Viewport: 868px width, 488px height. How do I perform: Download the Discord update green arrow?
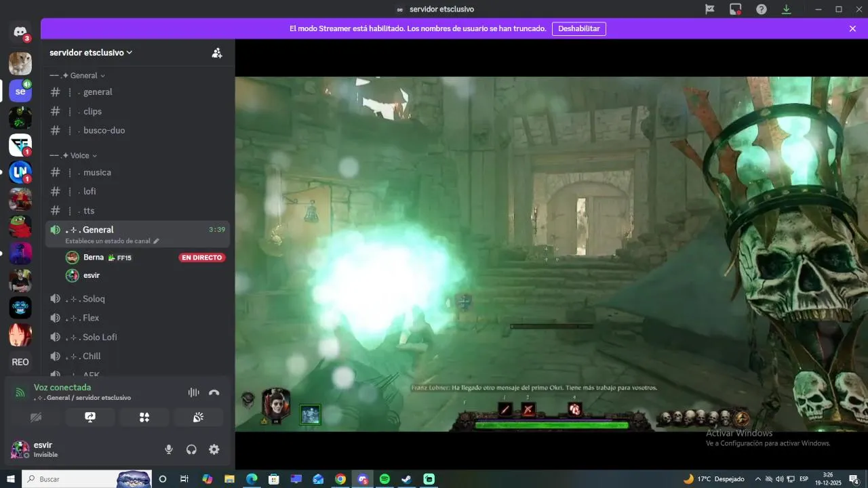click(x=787, y=9)
